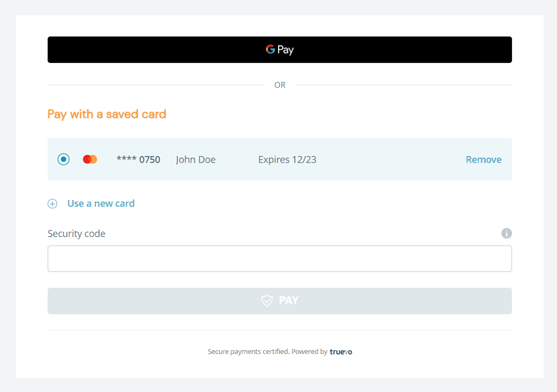Open the truevo logo link
The height and width of the screenshot is (392, 557).
point(341,352)
